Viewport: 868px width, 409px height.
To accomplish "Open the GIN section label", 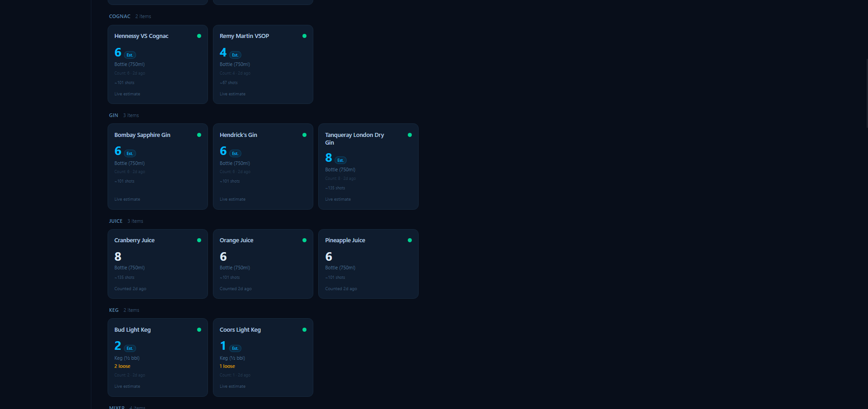I will pos(113,115).
